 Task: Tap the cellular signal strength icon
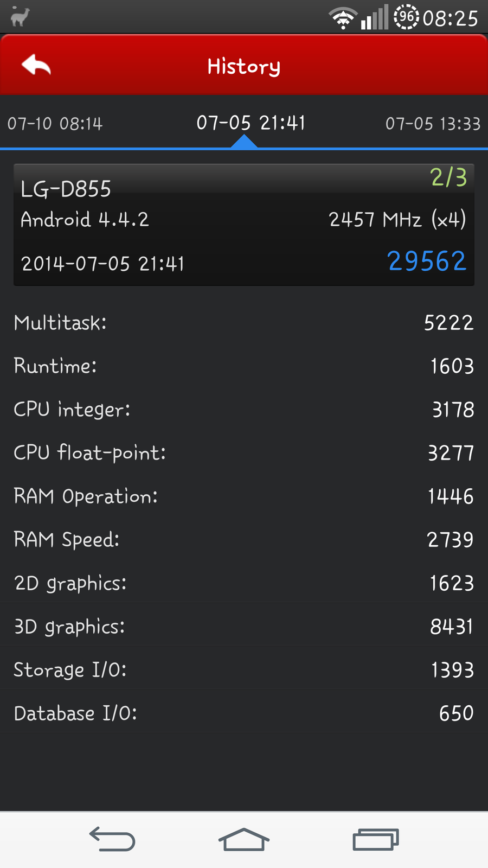(375, 17)
